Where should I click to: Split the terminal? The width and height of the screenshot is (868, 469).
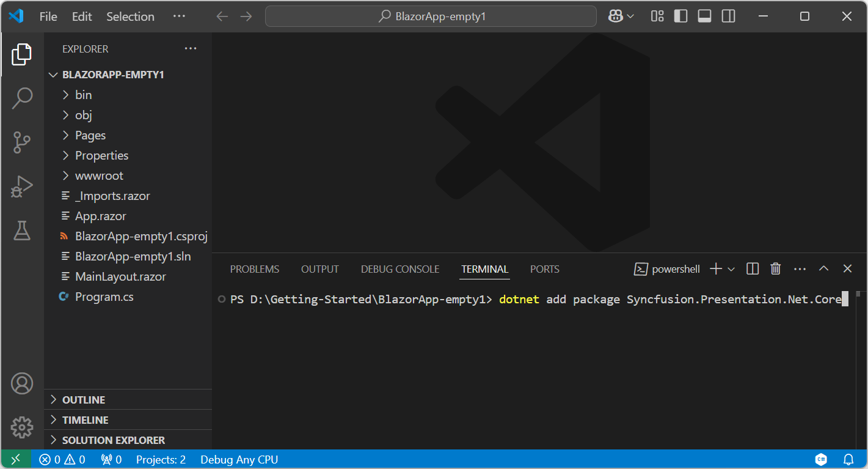(x=753, y=269)
